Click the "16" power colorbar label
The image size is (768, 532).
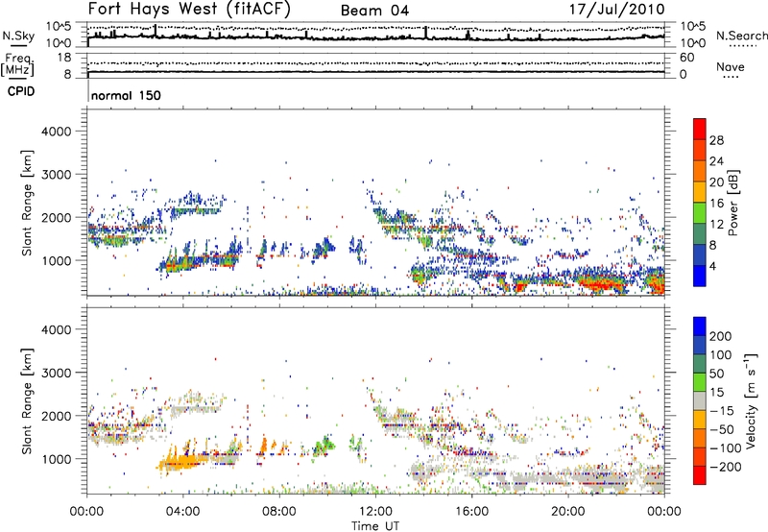click(x=716, y=204)
